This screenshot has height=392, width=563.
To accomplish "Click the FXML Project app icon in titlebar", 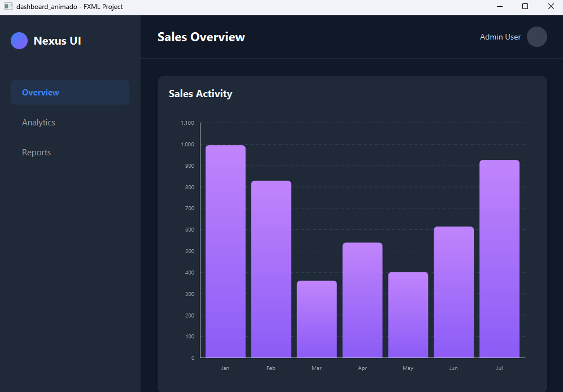I will 8,6.
